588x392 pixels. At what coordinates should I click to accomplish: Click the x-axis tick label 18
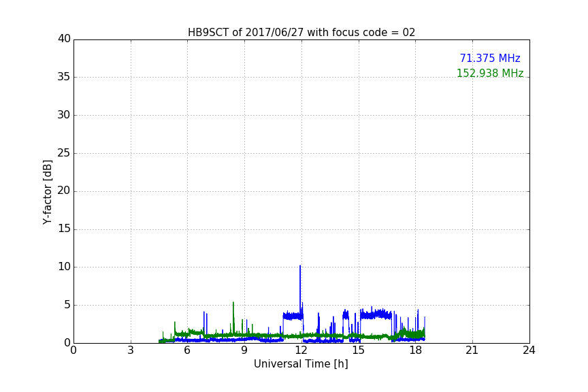click(x=415, y=350)
